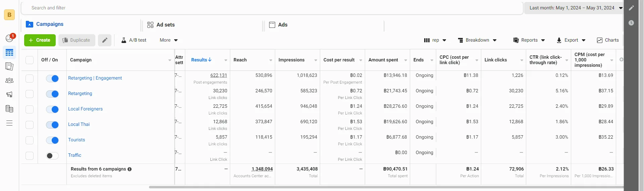Open the Local Foreigners campaign link
The image size is (644, 191).
click(85, 109)
